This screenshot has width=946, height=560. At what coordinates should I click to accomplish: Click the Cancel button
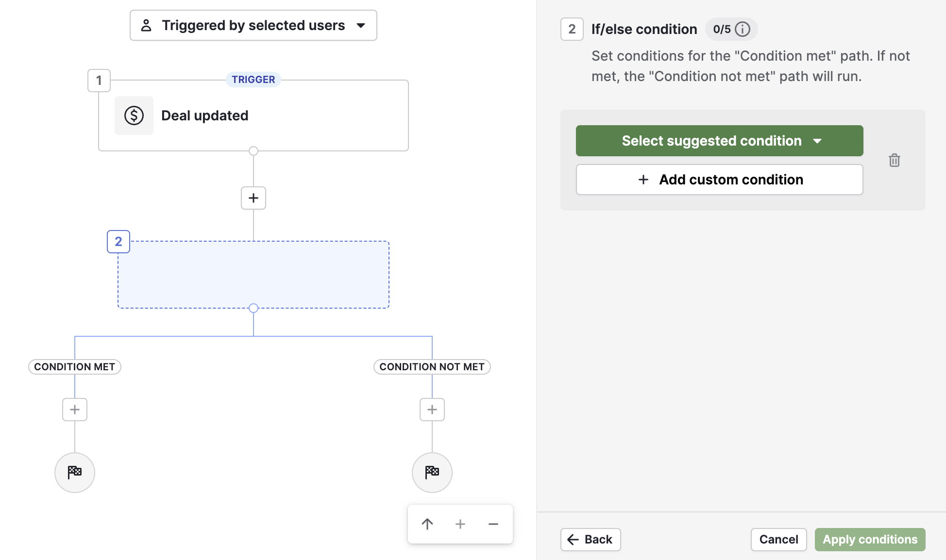(x=778, y=539)
